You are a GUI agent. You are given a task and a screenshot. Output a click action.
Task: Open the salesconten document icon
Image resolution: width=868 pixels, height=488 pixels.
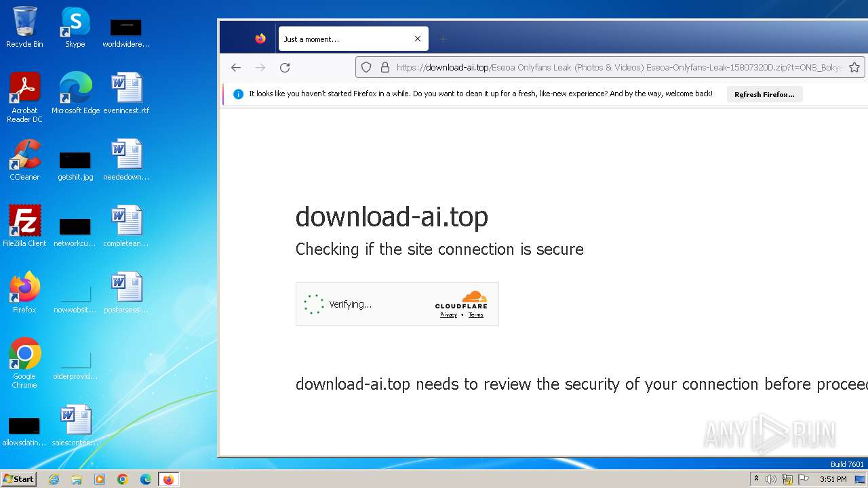coord(75,425)
